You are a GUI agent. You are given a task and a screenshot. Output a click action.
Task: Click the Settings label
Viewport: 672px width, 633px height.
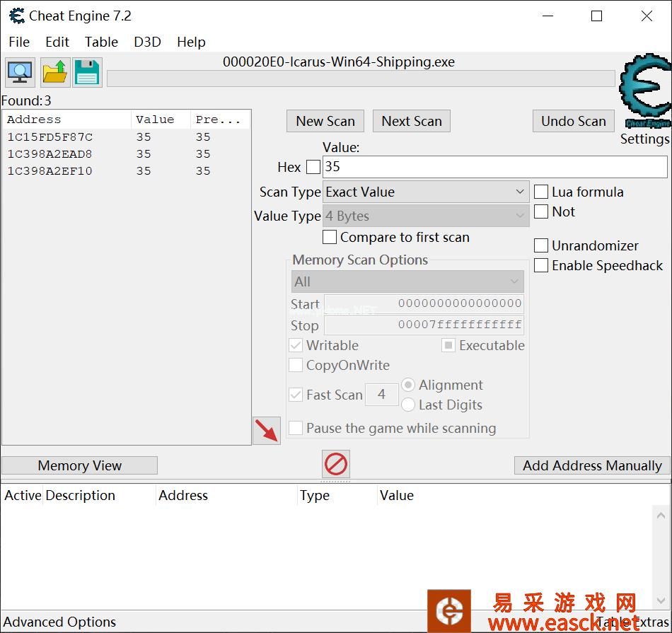click(x=644, y=139)
